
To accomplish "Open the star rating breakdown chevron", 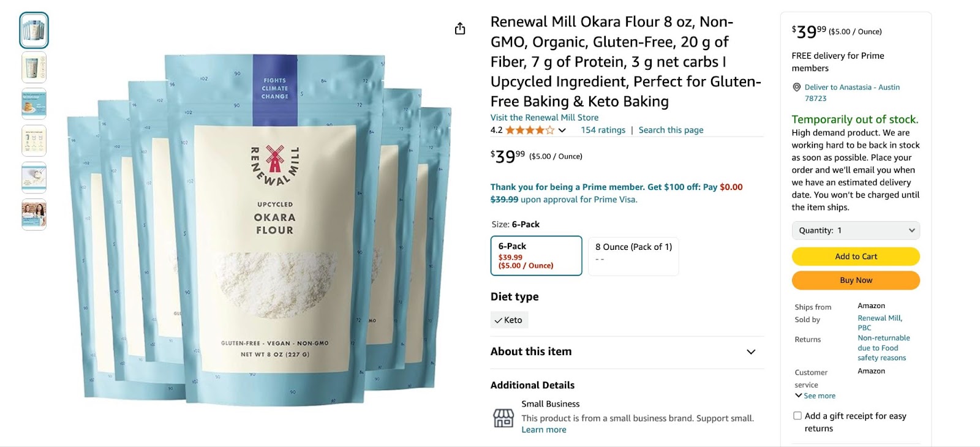I will 562,130.
